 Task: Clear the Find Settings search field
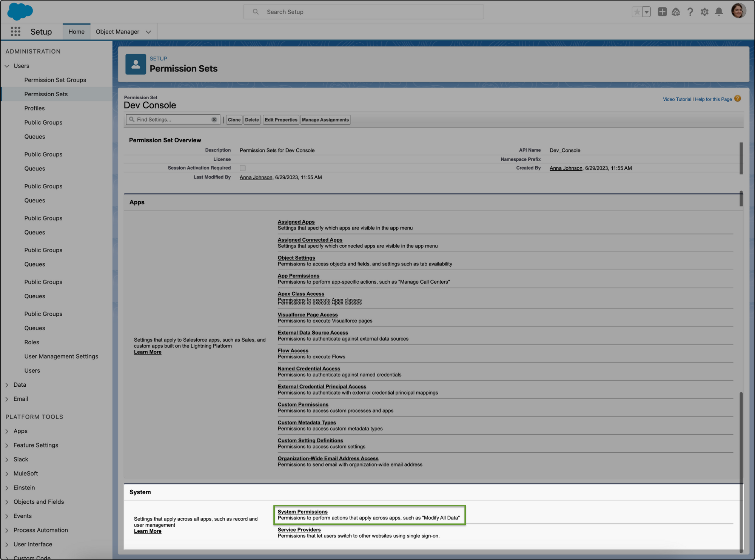click(x=214, y=120)
